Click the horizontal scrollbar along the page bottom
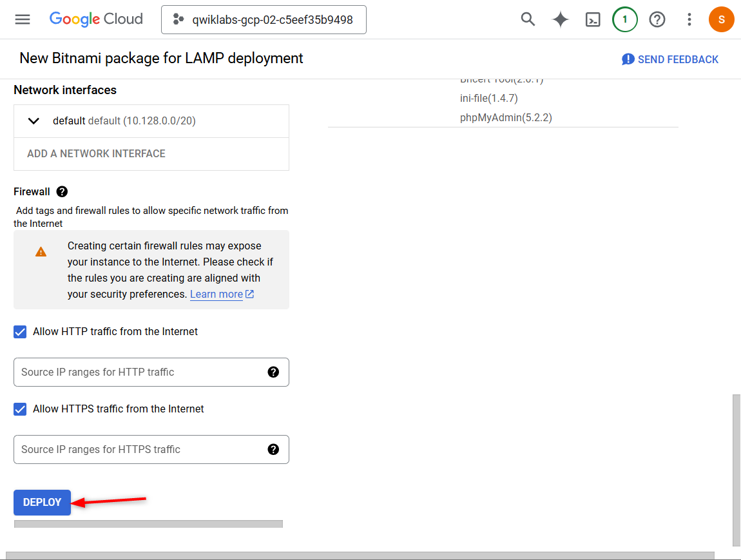 360,555
